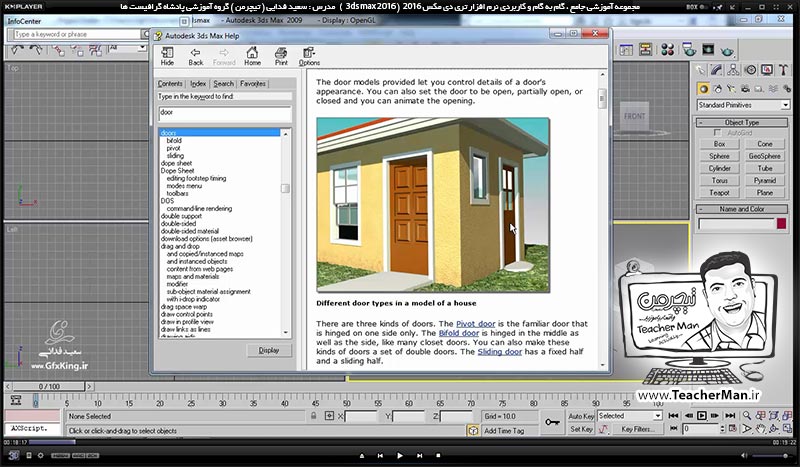Viewport: 800px width, 467px height.
Task: Follow the 'Pivot door' hyperlink
Action: [x=476, y=324]
